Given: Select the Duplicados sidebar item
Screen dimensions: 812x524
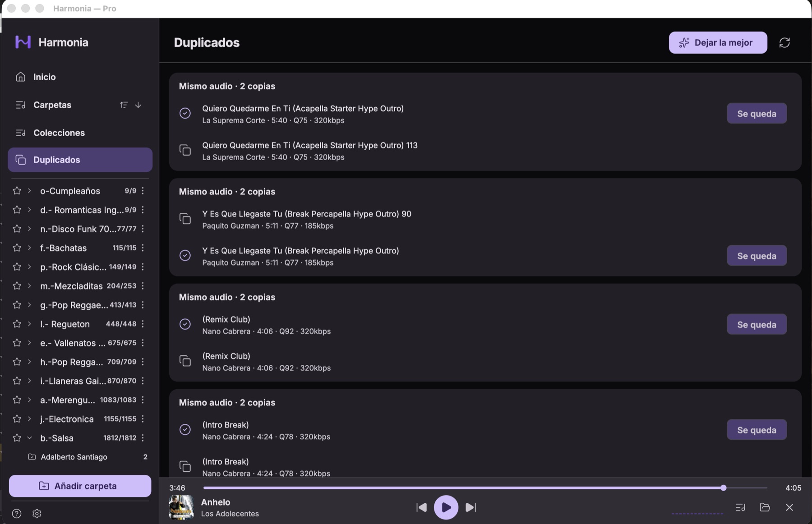Looking at the screenshot, I should click(80, 160).
